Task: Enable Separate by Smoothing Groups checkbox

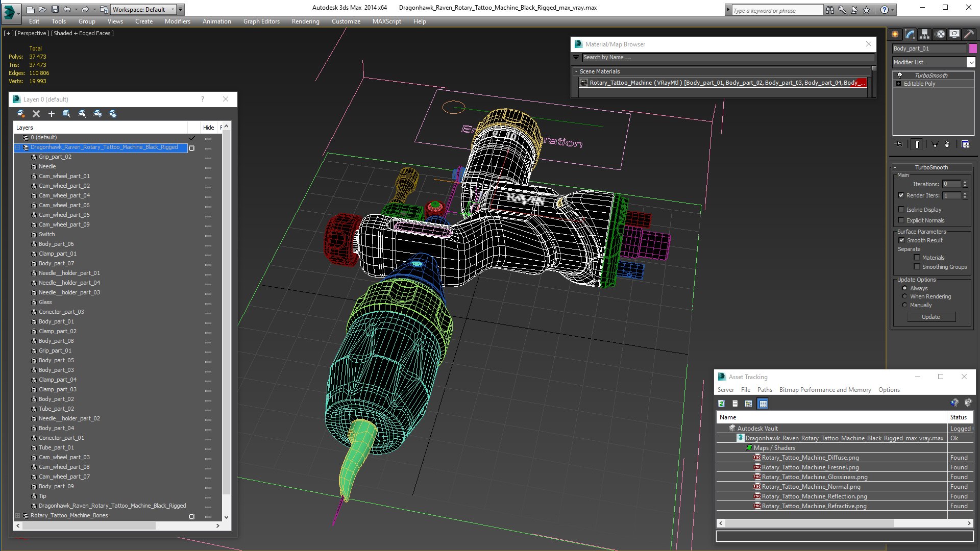Action: [917, 267]
